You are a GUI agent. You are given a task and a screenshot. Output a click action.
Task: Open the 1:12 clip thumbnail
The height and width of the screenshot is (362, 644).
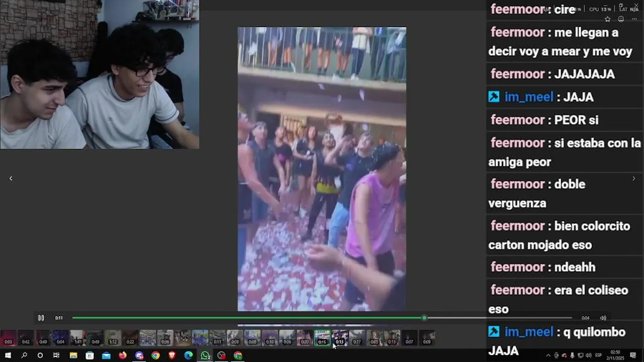pyautogui.click(x=113, y=338)
